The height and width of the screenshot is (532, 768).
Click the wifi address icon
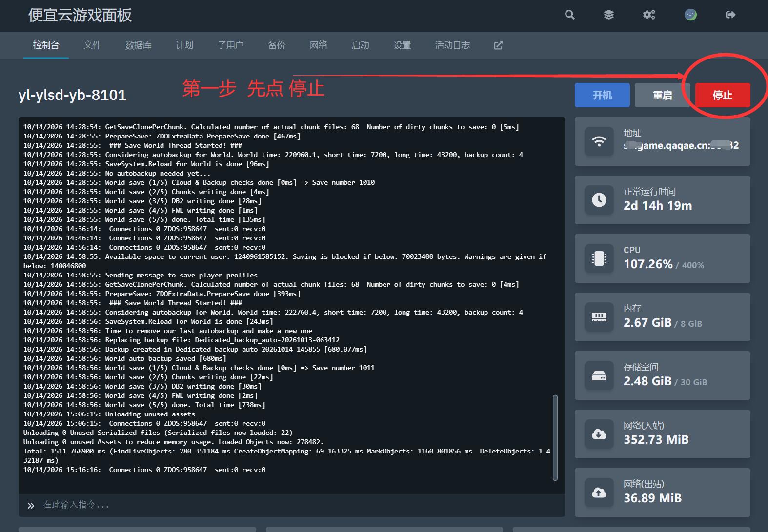click(599, 141)
